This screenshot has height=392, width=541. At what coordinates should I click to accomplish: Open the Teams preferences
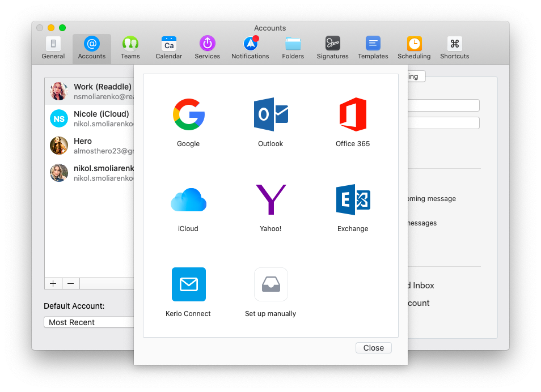coord(130,48)
